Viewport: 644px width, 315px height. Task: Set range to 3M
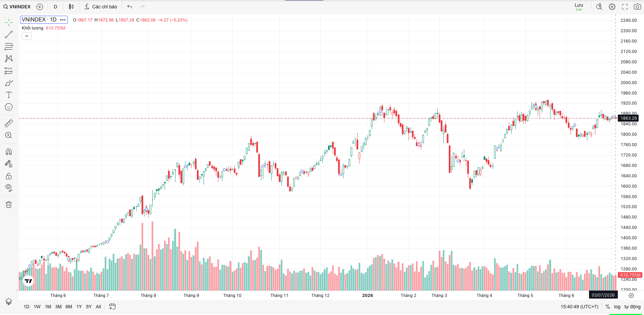[x=58, y=307]
